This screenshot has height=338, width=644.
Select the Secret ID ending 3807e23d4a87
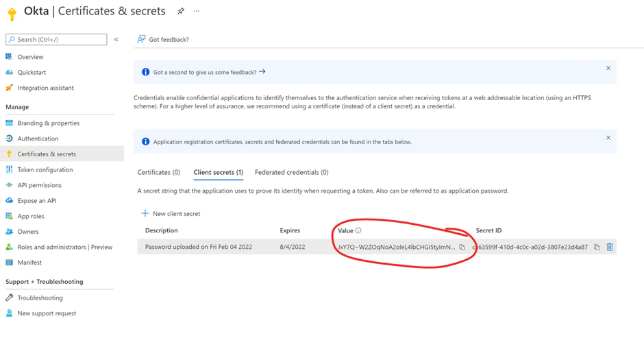(x=530, y=247)
